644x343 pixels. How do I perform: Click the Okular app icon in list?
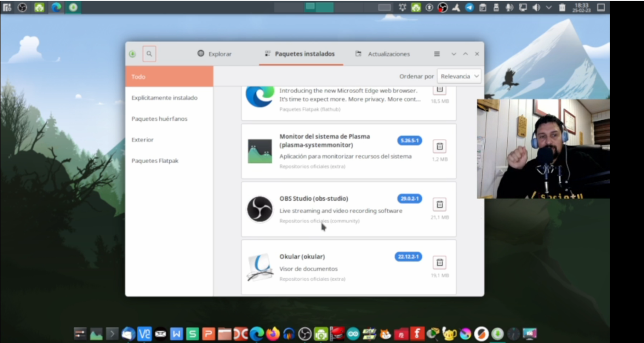pyautogui.click(x=260, y=267)
